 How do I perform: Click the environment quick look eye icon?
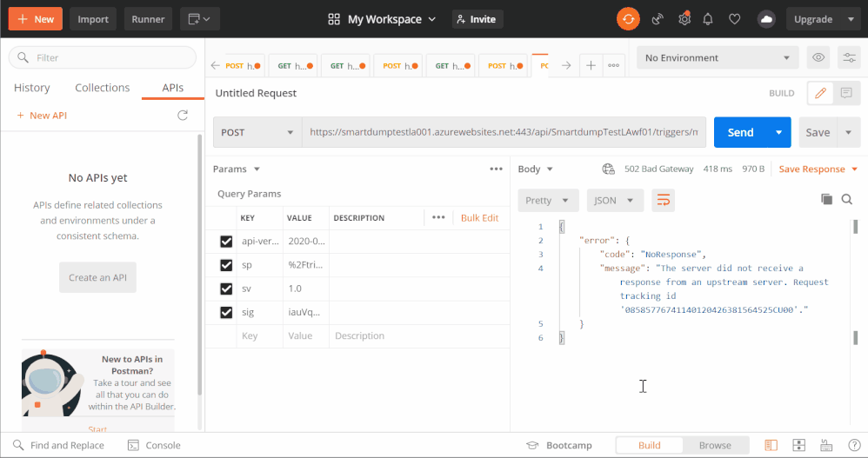click(818, 57)
